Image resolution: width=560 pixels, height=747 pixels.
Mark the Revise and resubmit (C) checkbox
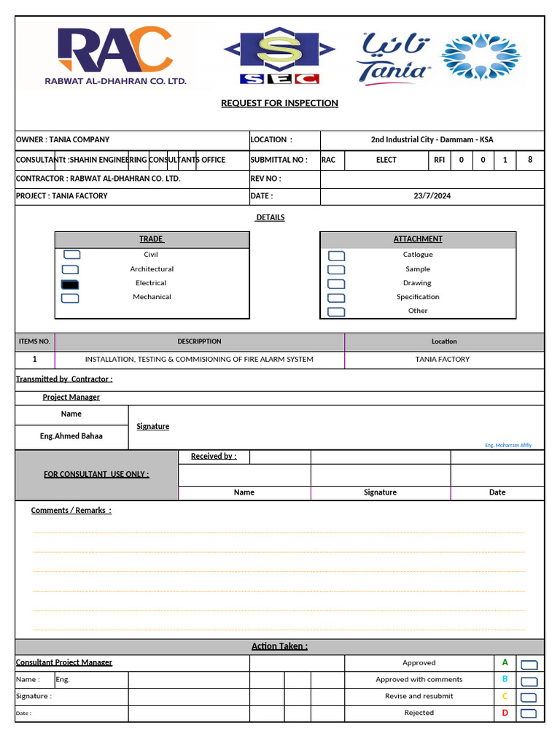(529, 698)
